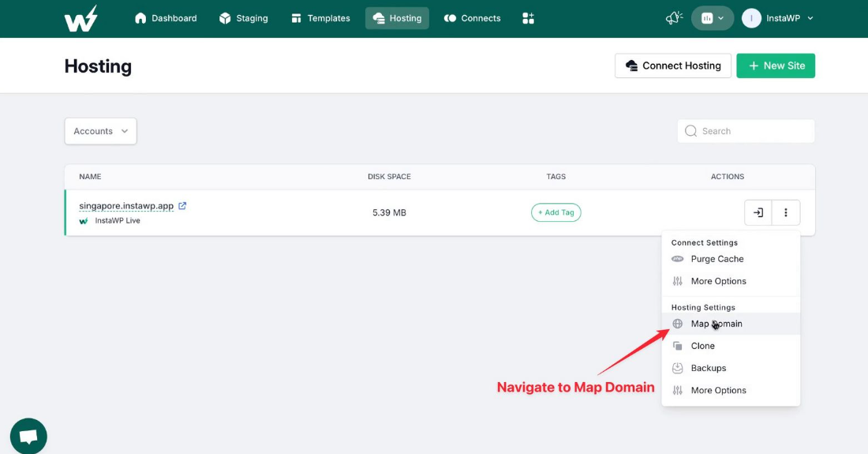This screenshot has height=454, width=868.
Task: Click the NAME column header
Action: [90, 177]
